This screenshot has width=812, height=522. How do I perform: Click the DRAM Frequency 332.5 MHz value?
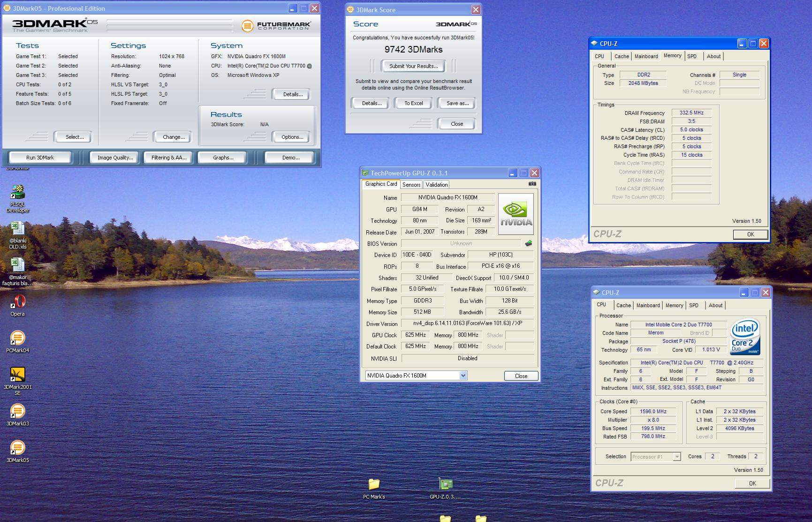point(691,113)
